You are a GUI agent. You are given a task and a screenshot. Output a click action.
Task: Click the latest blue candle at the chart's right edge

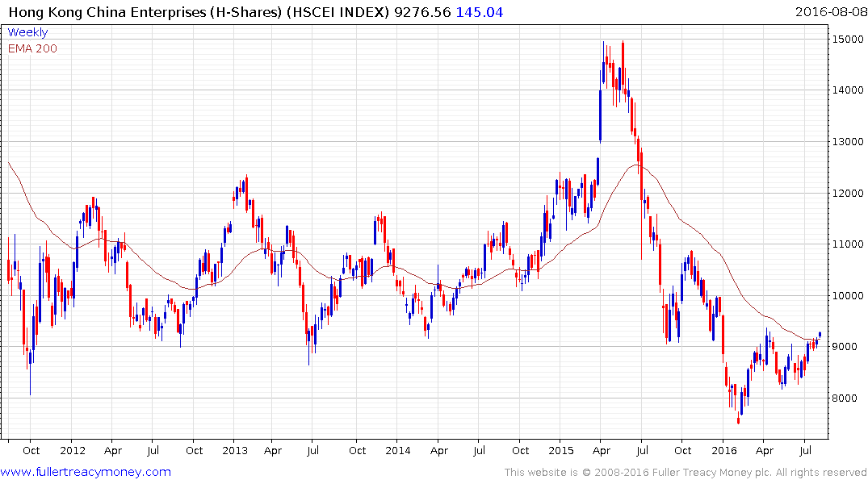coord(820,334)
